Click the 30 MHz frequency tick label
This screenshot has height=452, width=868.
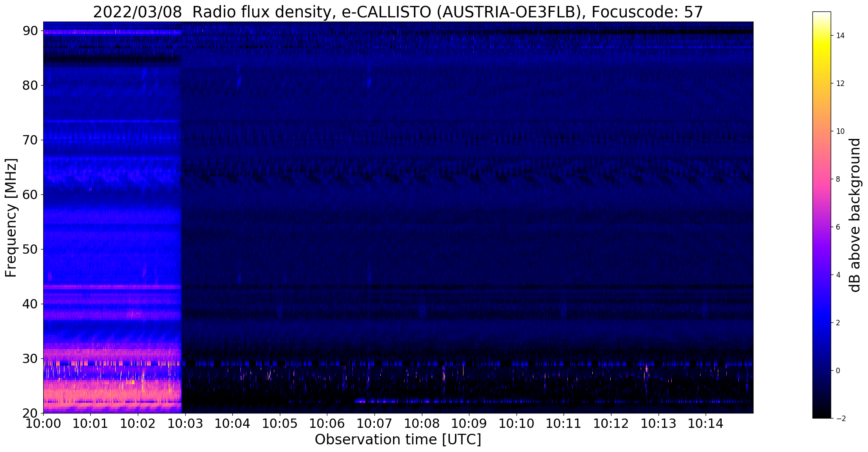(x=31, y=358)
